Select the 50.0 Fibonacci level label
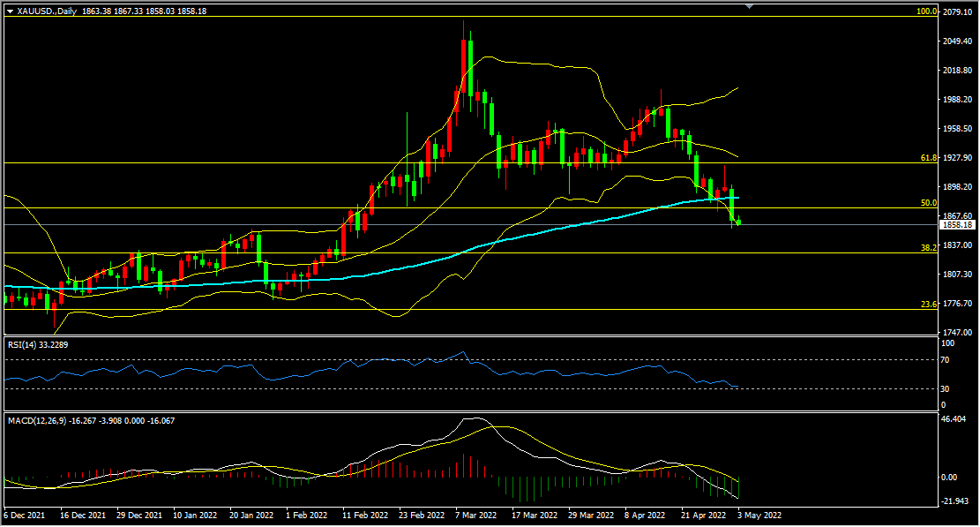The image size is (980, 527). click(x=929, y=203)
